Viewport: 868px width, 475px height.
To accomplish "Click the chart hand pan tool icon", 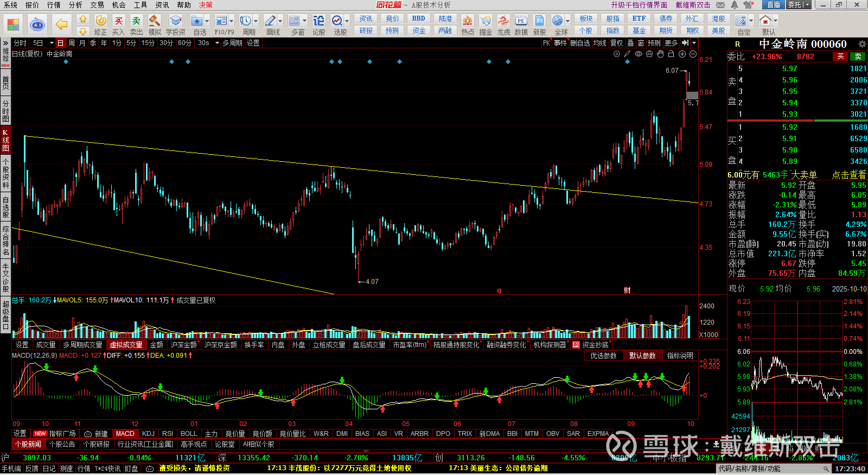I will (660, 54).
